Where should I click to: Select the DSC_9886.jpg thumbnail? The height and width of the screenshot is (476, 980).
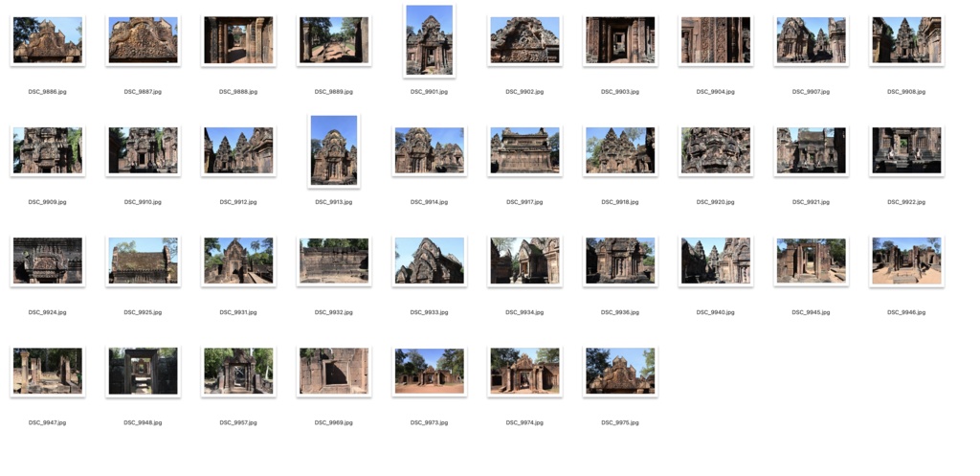pos(48,40)
